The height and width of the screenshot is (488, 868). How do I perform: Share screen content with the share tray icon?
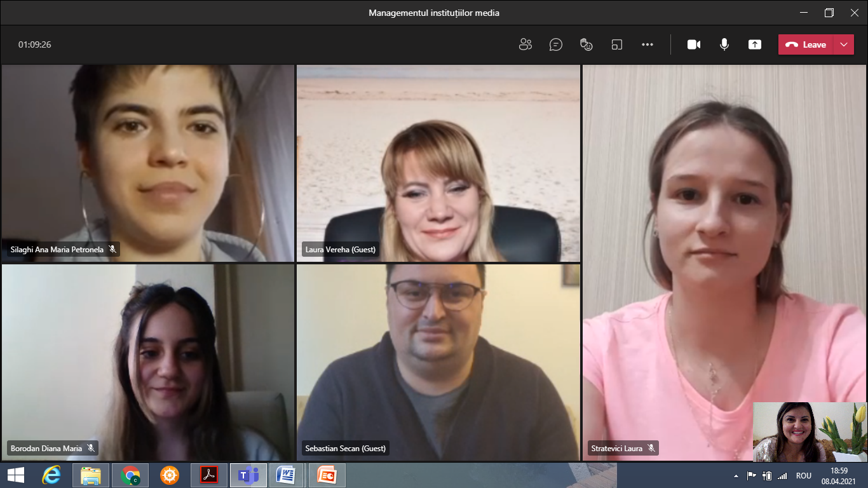tap(755, 44)
